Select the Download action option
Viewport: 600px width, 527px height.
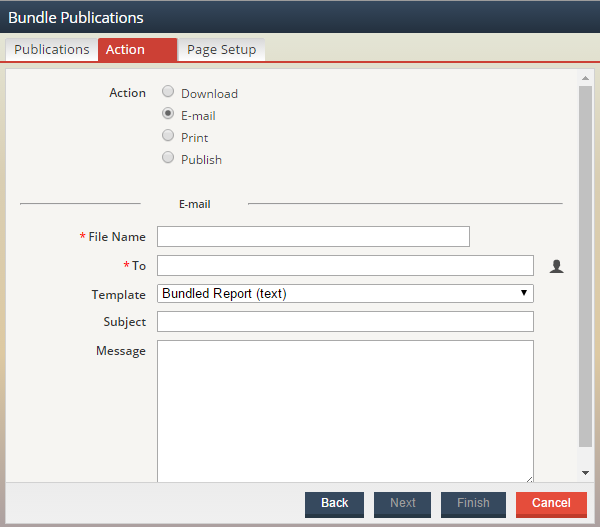pos(168,91)
